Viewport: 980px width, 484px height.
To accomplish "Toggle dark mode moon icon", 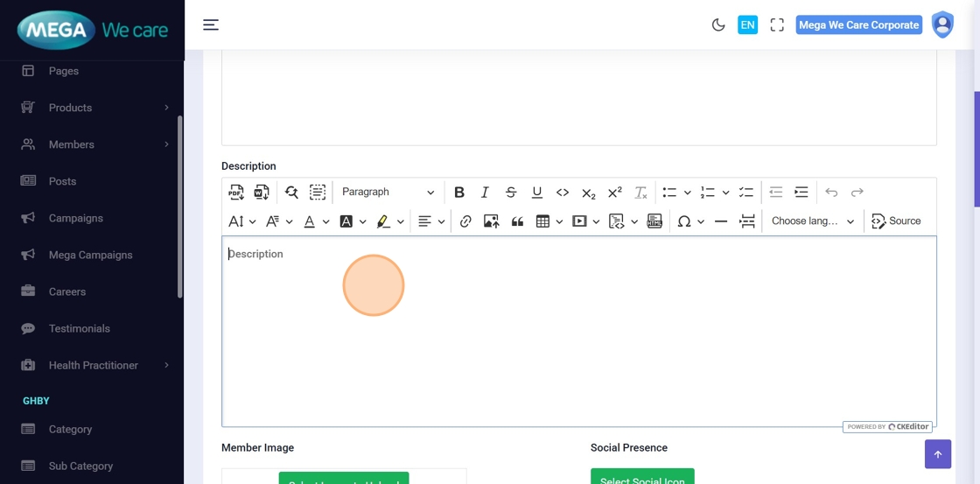I will (x=718, y=25).
